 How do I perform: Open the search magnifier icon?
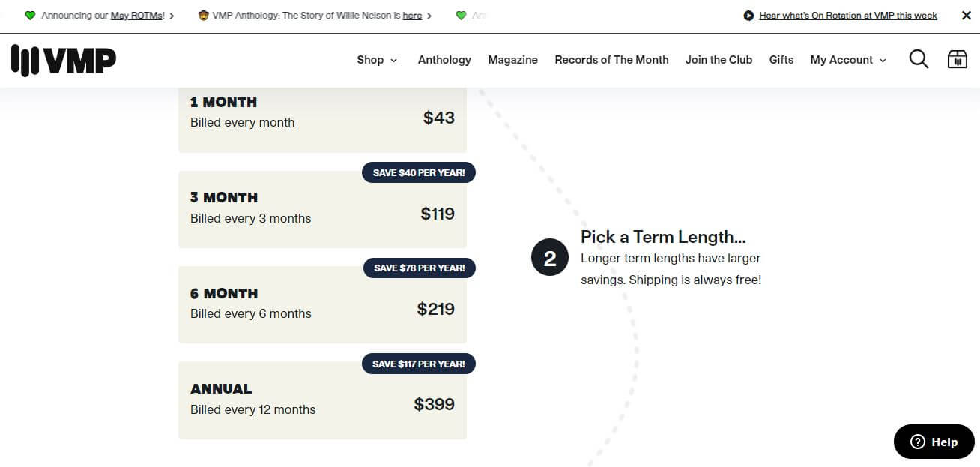(919, 60)
